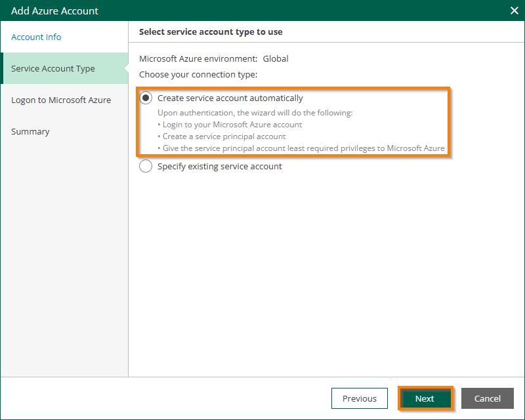Click the 'Global' Azure environment value
Viewport: 525px width, 420px height.
pos(276,58)
